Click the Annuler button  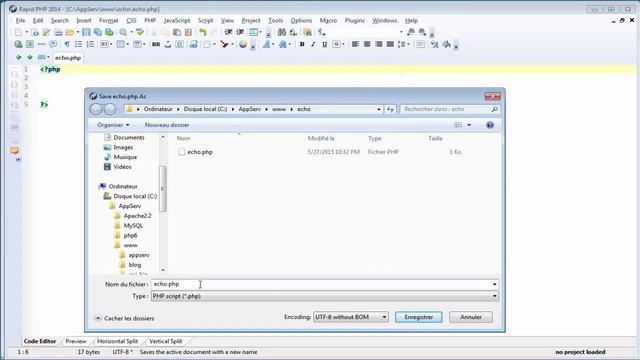pos(471,317)
